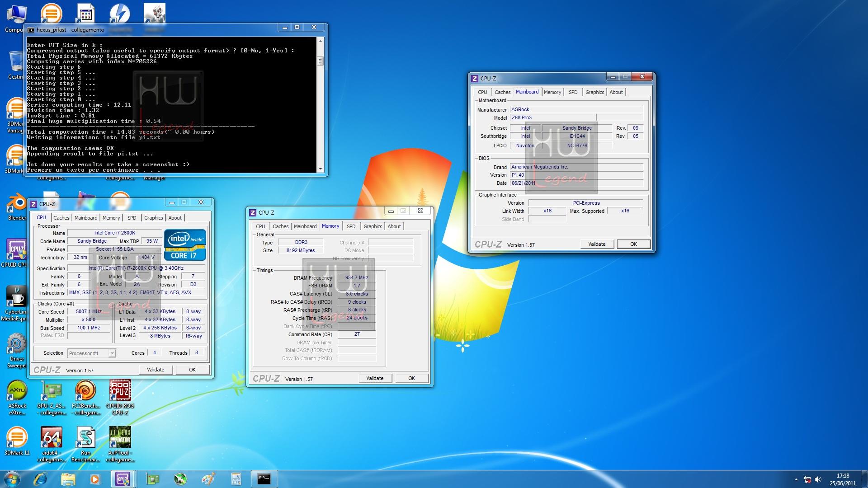Launch the CPUID ROG CPU-Z shortcut
868x488 pixels.
point(120,398)
